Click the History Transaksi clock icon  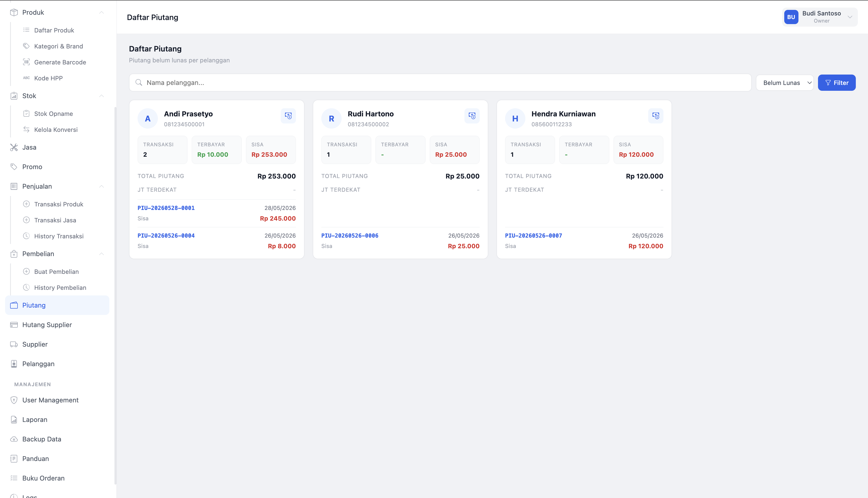(x=26, y=236)
